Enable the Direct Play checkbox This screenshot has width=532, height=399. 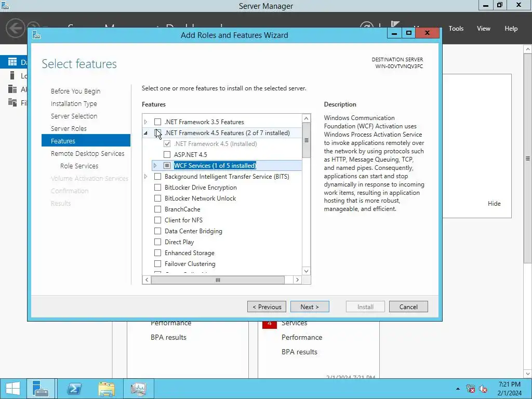(157, 242)
